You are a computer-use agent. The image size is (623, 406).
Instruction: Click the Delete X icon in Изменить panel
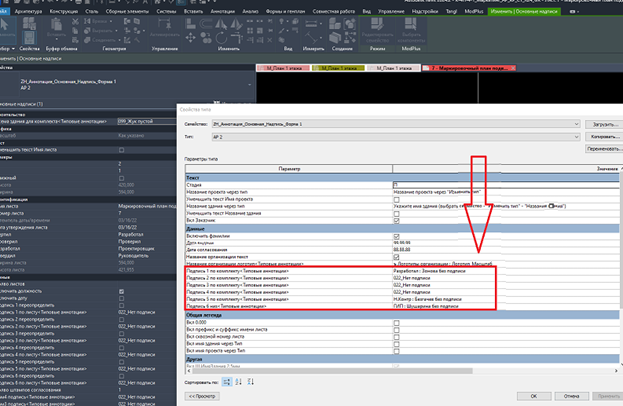270,40
